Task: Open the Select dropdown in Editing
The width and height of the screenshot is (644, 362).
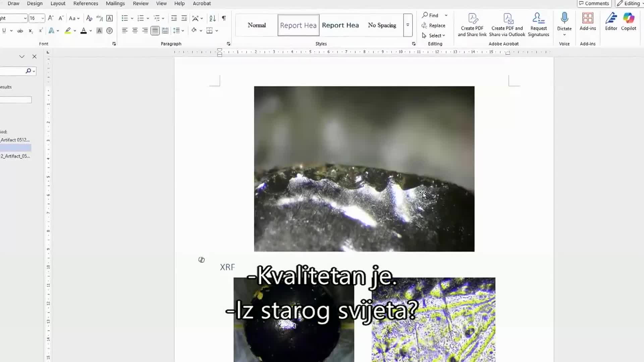Action: tap(437, 36)
